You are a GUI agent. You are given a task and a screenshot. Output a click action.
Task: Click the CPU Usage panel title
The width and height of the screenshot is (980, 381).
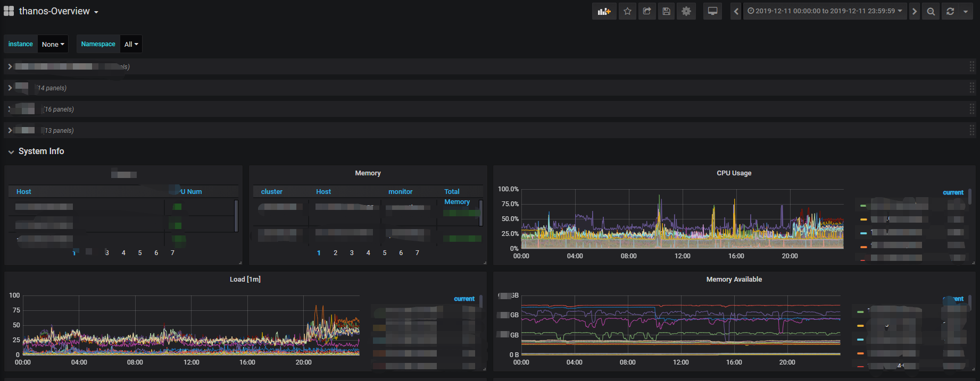(x=734, y=173)
